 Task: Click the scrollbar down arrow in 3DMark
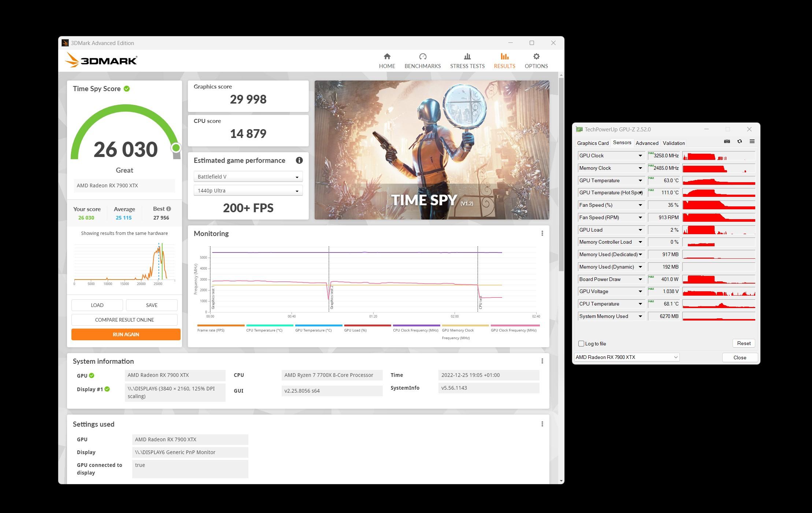pos(561,481)
